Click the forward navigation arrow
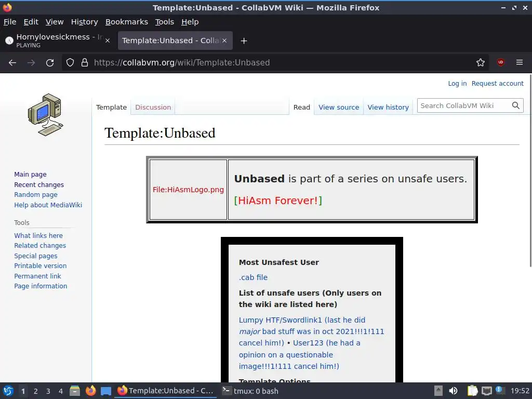 [x=31, y=62]
